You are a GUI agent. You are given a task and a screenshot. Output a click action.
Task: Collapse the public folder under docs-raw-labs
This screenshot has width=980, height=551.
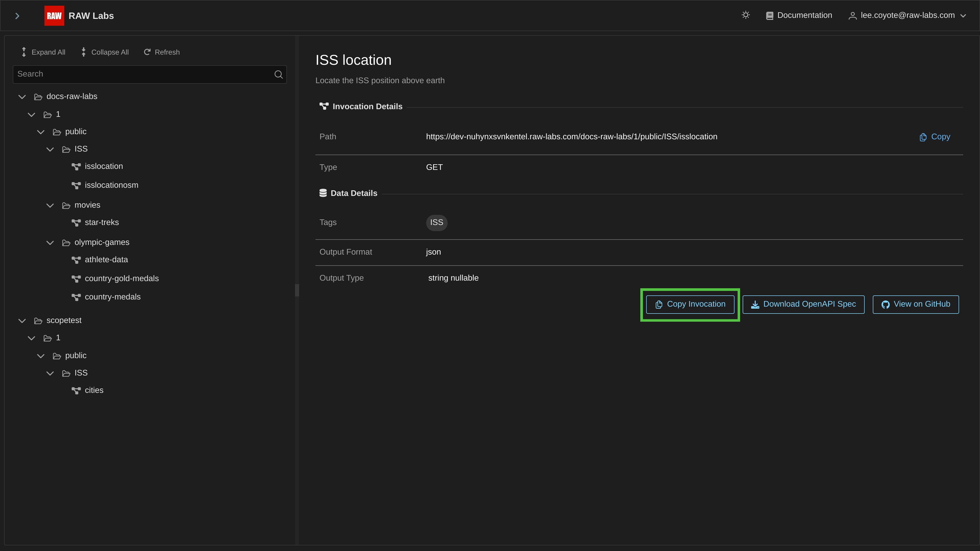(41, 132)
